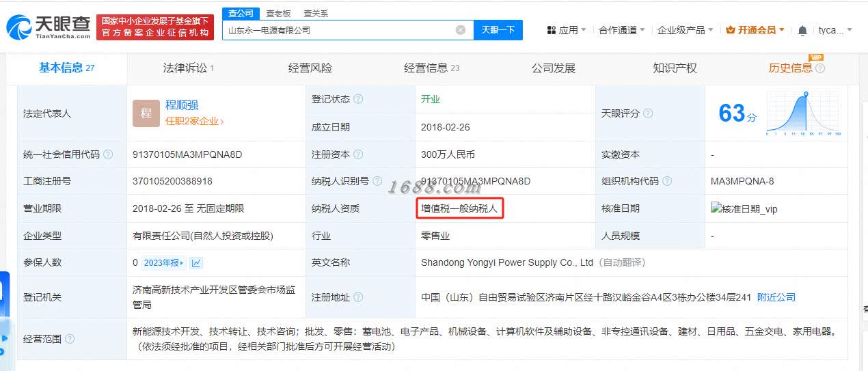Click the 国家中小企业发展子基金旗下 banner
The image size is (868, 371).
155,27
